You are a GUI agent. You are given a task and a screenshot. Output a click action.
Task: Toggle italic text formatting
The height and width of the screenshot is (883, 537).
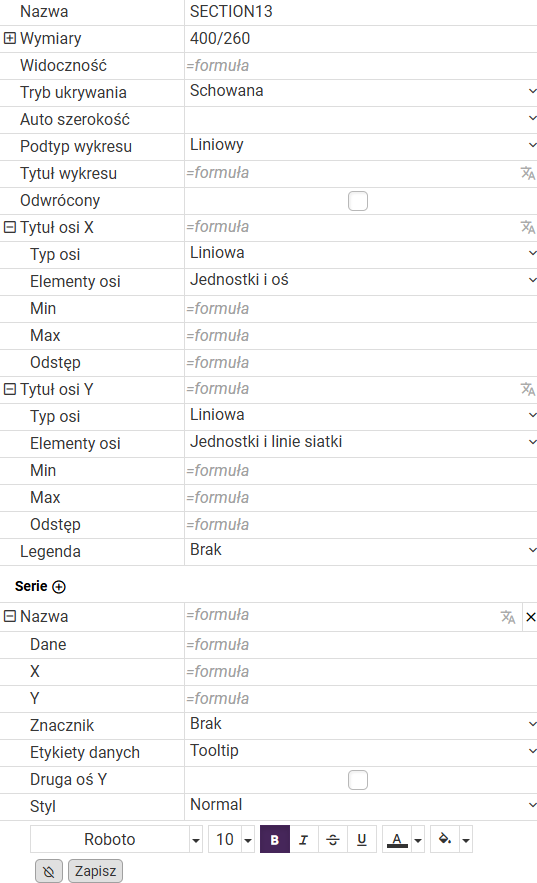[x=303, y=840]
